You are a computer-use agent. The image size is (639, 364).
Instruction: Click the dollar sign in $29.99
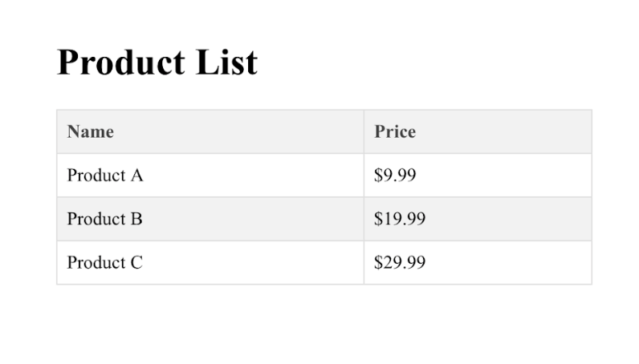[x=378, y=262]
